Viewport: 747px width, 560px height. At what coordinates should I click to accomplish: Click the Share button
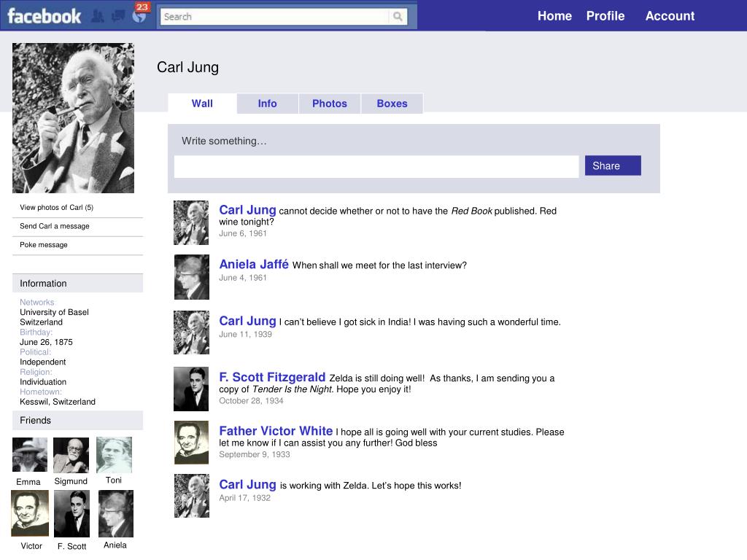tap(613, 166)
